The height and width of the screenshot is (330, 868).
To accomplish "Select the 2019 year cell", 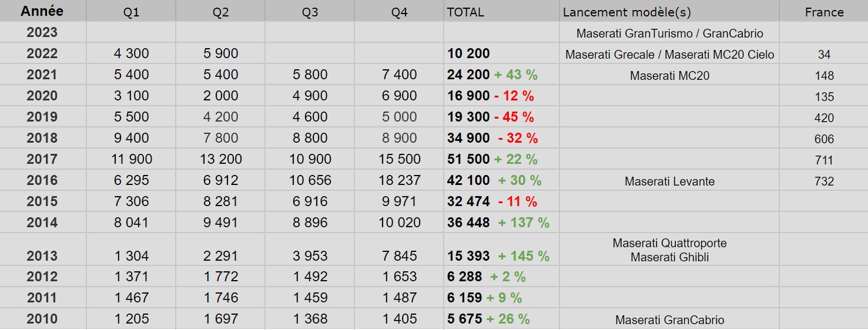I will (42, 117).
